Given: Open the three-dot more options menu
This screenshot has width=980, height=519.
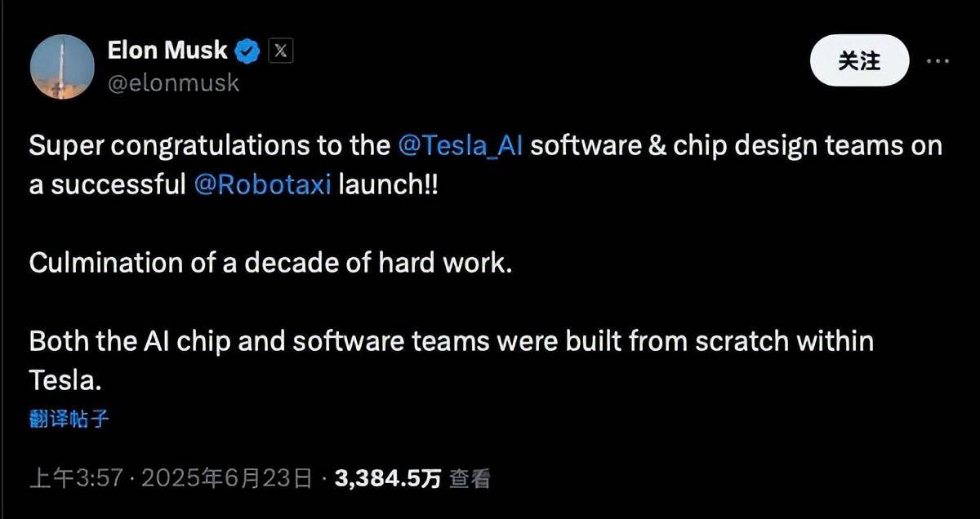Looking at the screenshot, I should (x=936, y=61).
